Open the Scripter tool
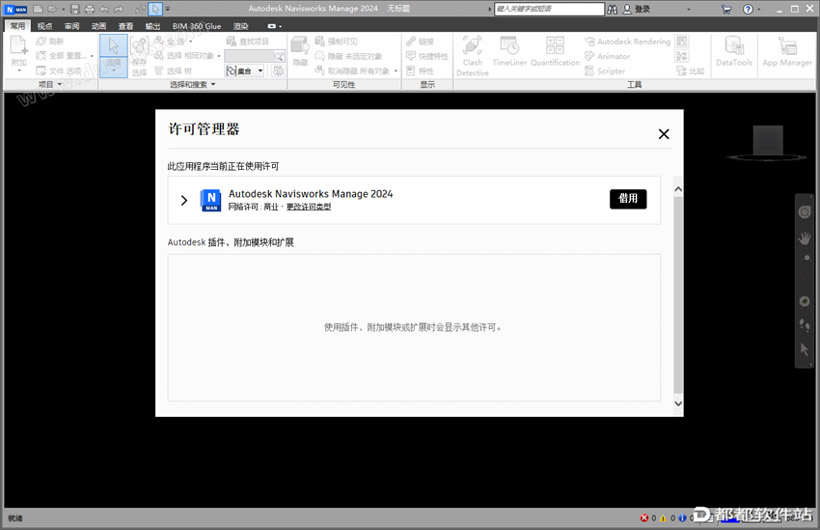 (605, 71)
